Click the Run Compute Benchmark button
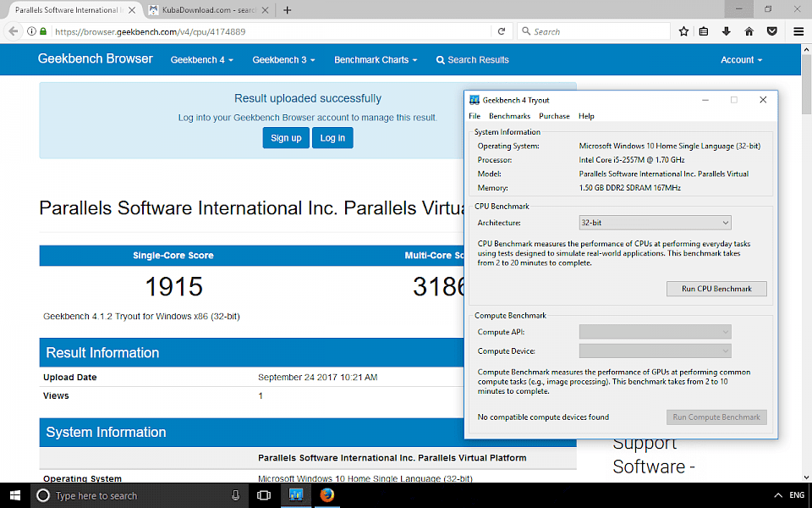812x508 pixels. click(716, 417)
